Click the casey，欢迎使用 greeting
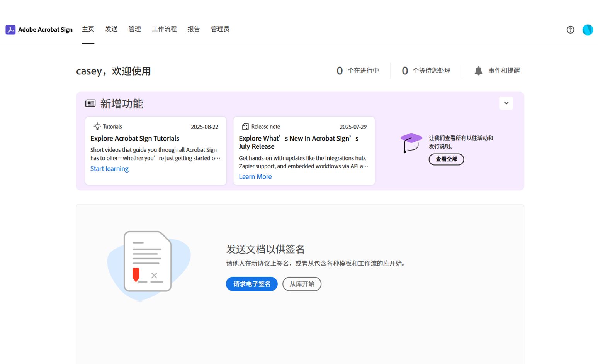The height and width of the screenshot is (364, 598). (114, 71)
